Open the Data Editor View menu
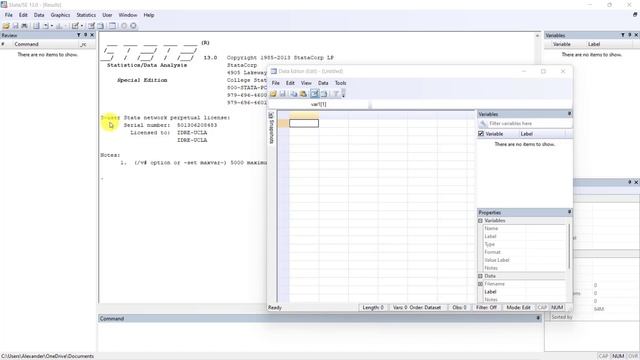Image resolution: width=640 pixels, height=360 pixels. (306, 83)
